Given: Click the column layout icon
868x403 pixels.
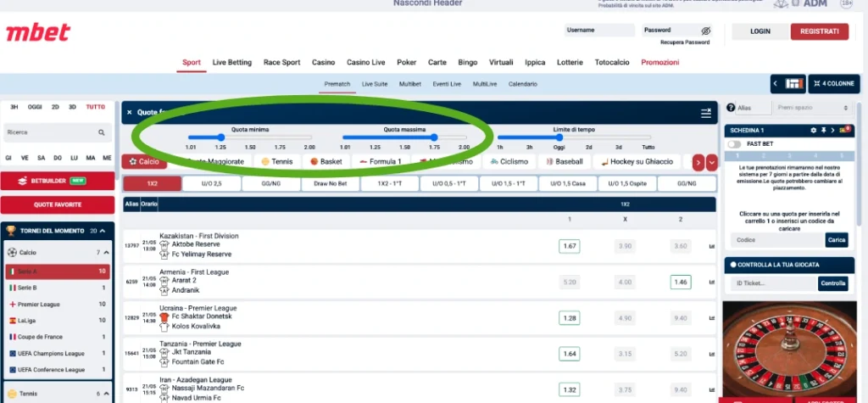Looking at the screenshot, I should click(793, 84).
